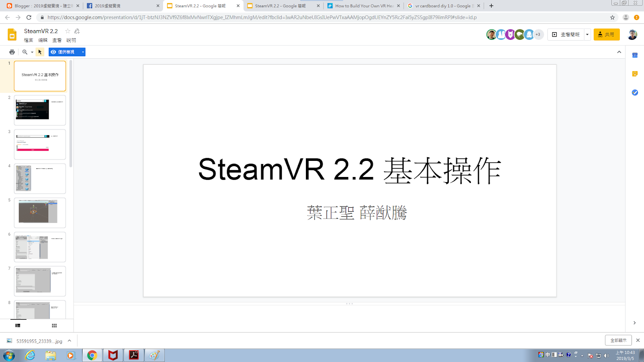
Task: Click the slide title SteamVR 2.2 基本操作
Action: pos(349,170)
